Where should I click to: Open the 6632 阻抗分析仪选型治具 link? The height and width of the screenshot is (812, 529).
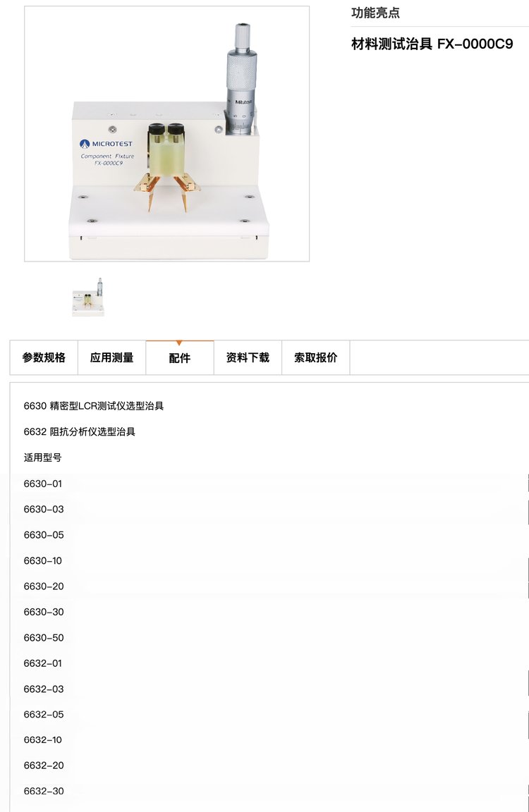[79, 432]
